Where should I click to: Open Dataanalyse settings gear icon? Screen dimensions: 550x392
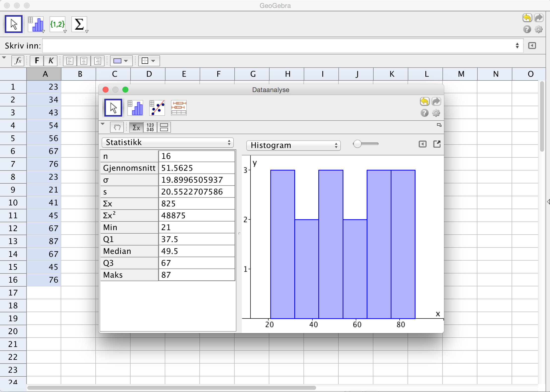point(436,113)
